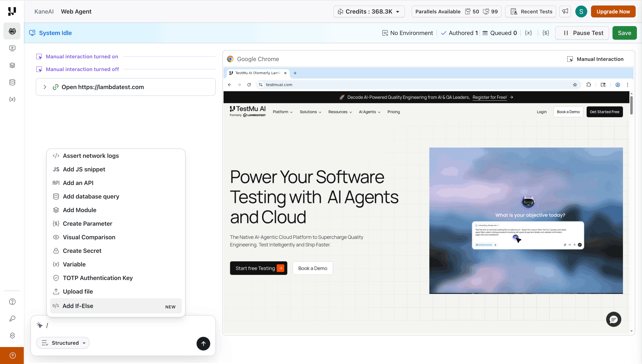642x364 pixels.
Task: Open the database icon in left sidebar
Action: 12,82
